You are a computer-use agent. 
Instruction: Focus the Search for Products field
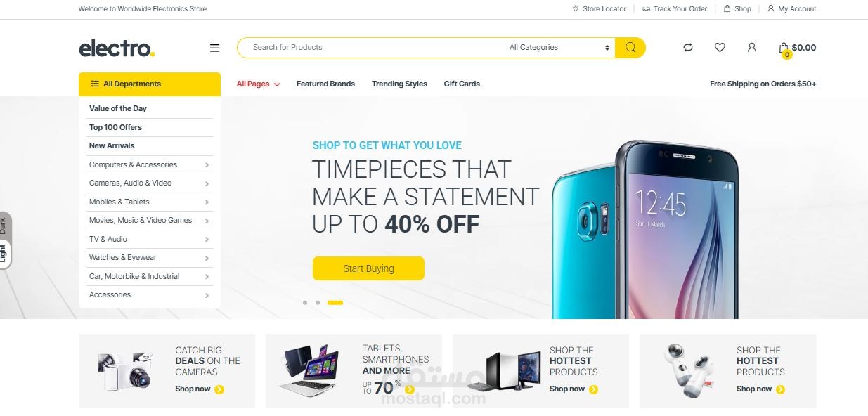coord(373,47)
